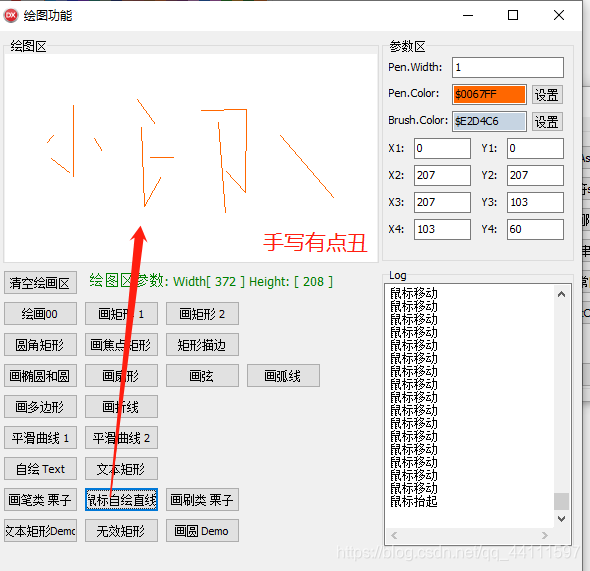Click the 画弧线 button

(x=283, y=375)
